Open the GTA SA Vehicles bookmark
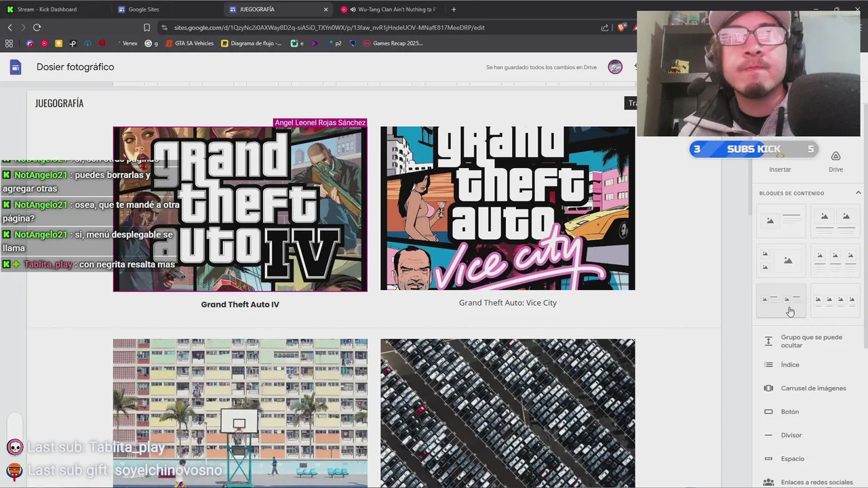868x488 pixels. point(189,43)
